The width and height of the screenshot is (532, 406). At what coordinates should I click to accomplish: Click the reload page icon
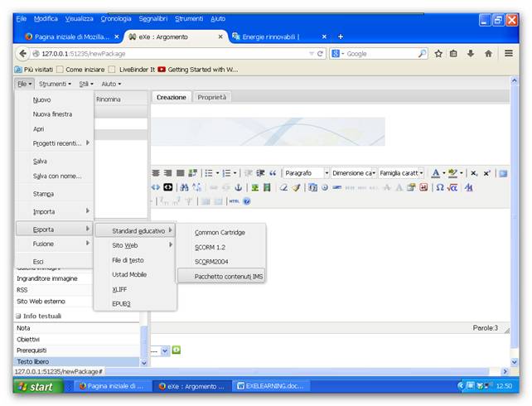(x=320, y=54)
